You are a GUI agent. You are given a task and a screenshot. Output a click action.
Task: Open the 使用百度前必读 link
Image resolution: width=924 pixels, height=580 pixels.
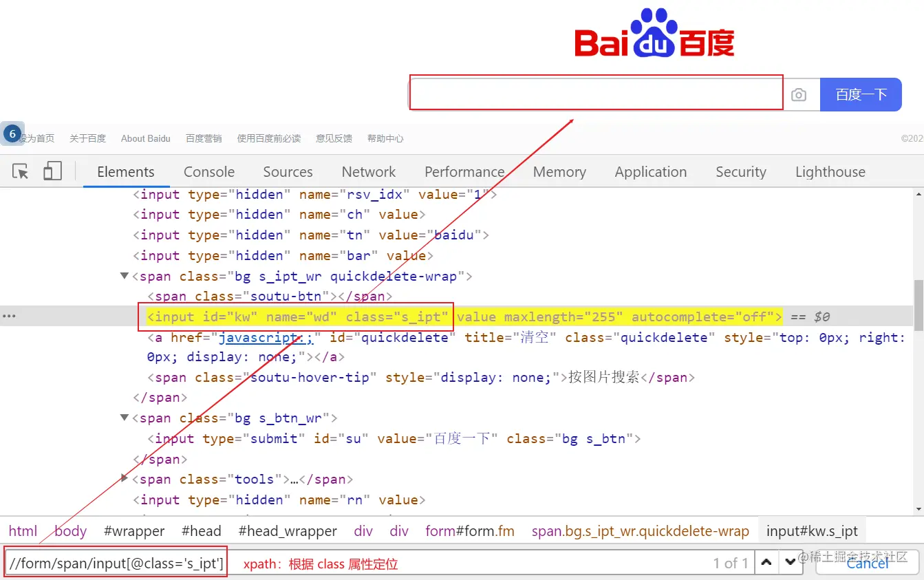coord(269,138)
